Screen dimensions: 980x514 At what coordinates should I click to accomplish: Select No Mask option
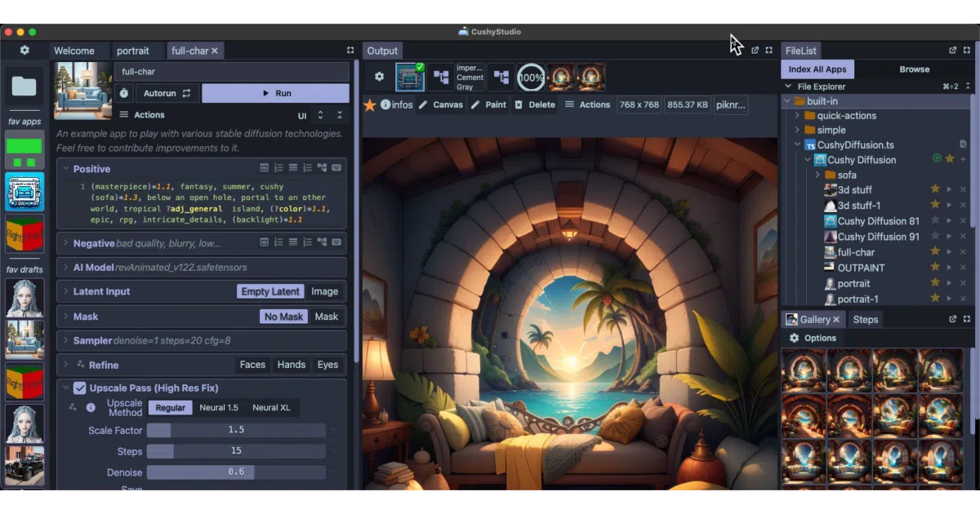click(283, 317)
